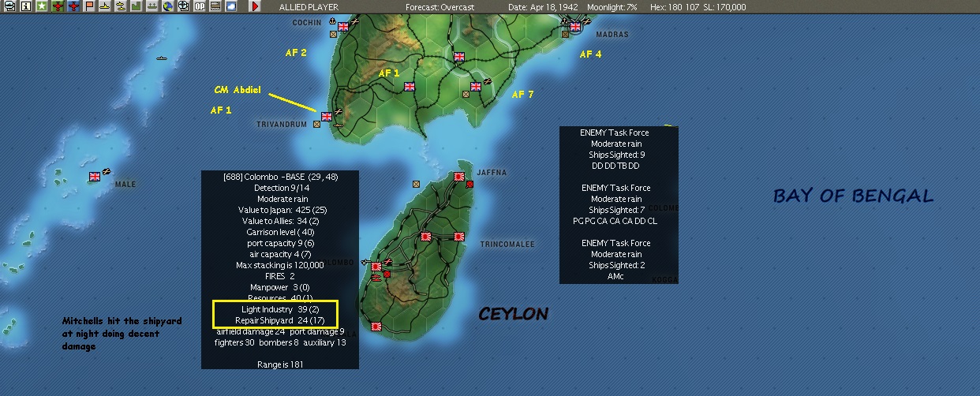The image size is (980, 396).
Task: Open the red plane on blue icon
Action: (x=73, y=6)
